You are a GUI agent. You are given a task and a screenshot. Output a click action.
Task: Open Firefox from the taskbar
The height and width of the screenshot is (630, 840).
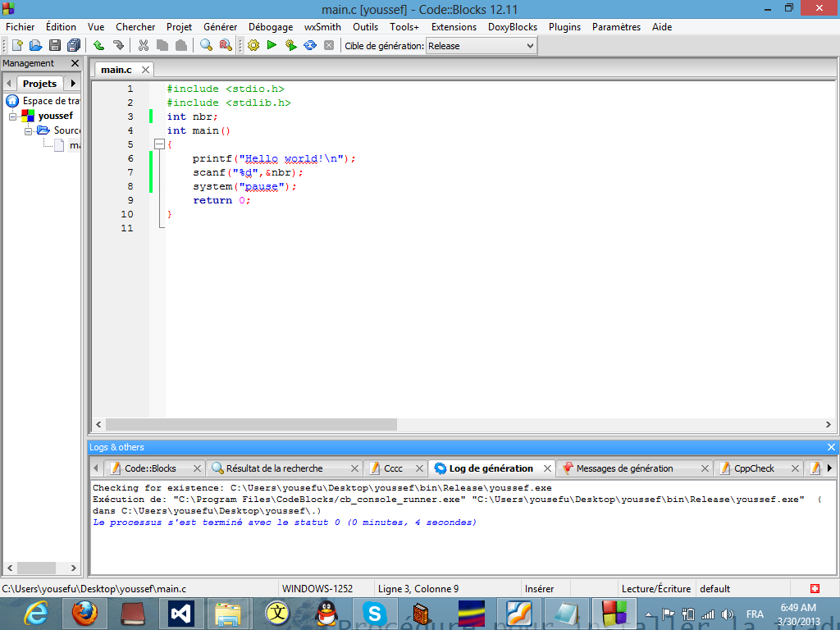(84, 614)
